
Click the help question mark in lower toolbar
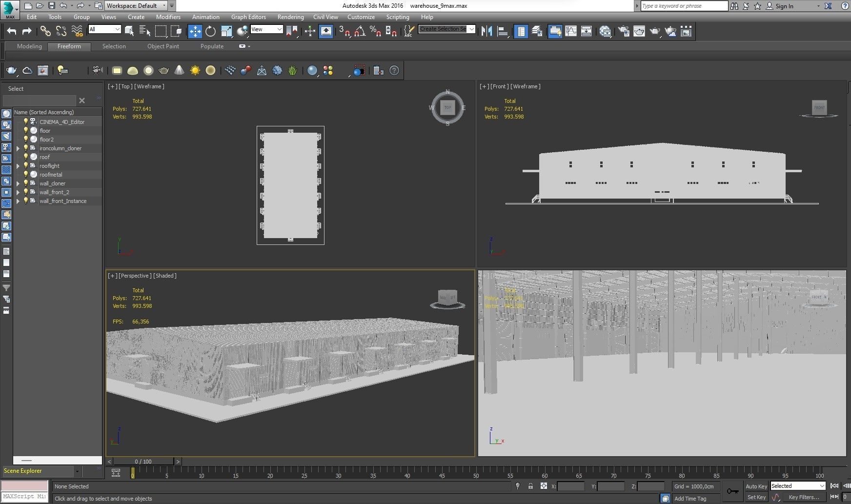coord(394,71)
